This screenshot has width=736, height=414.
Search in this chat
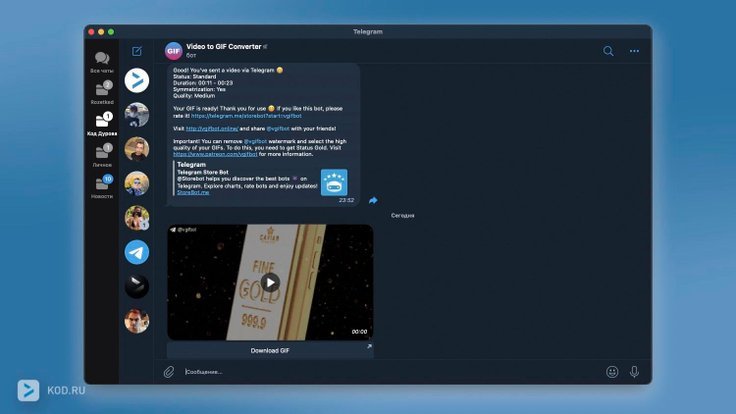pos(608,51)
